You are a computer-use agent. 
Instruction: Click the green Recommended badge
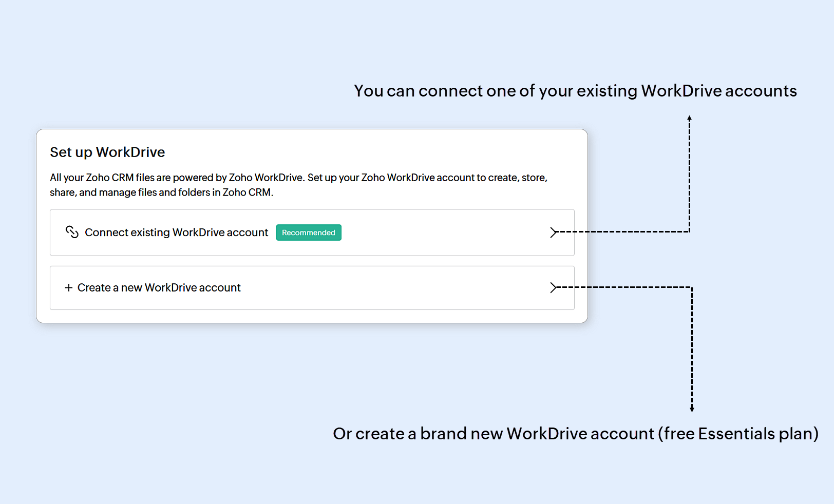(309, 232)
